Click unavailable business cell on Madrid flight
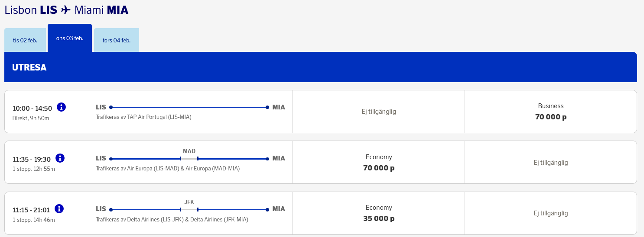644x237 pixels. pos(550,163)
